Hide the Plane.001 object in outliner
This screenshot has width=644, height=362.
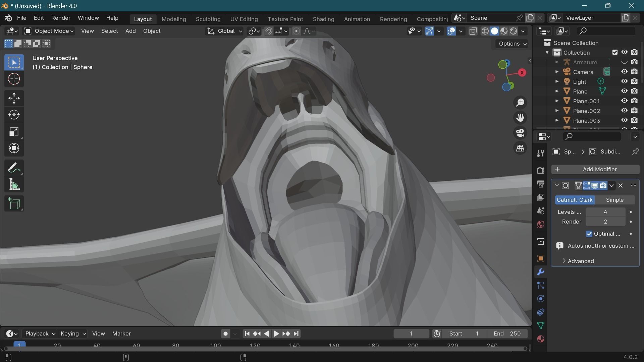(x=624, y=101)
